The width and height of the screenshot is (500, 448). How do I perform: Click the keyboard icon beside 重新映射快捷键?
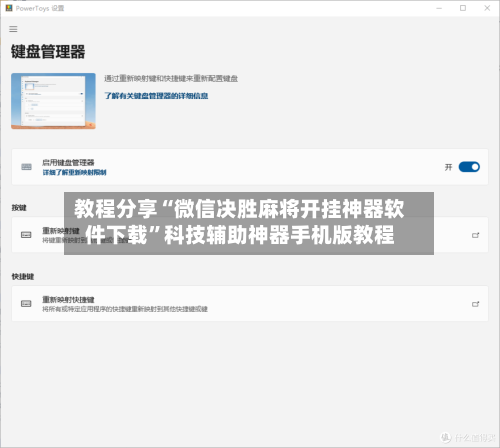click(x=26, y=304)
